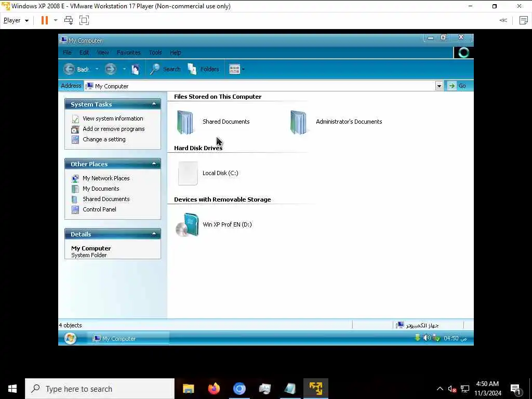
Task: Click the XP tray security shield icon
Action: point(436,338)
